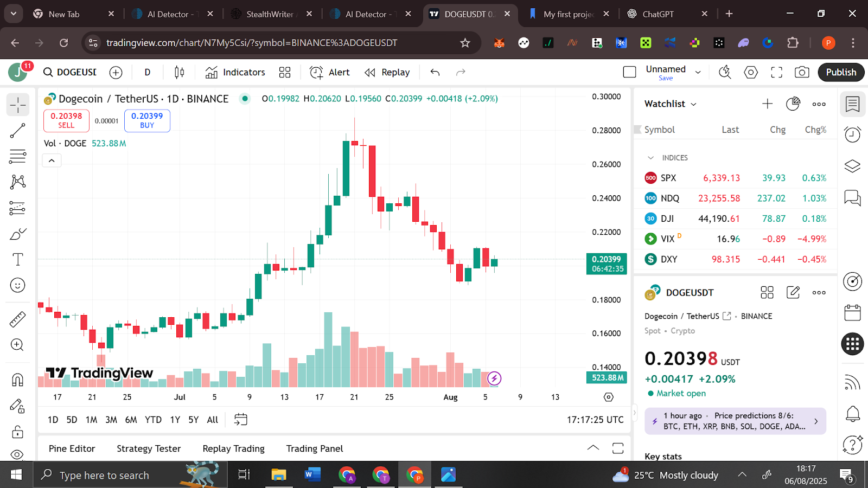Open watchlist advanced view icon
The image size is (868, 488).
click(793, 104)
